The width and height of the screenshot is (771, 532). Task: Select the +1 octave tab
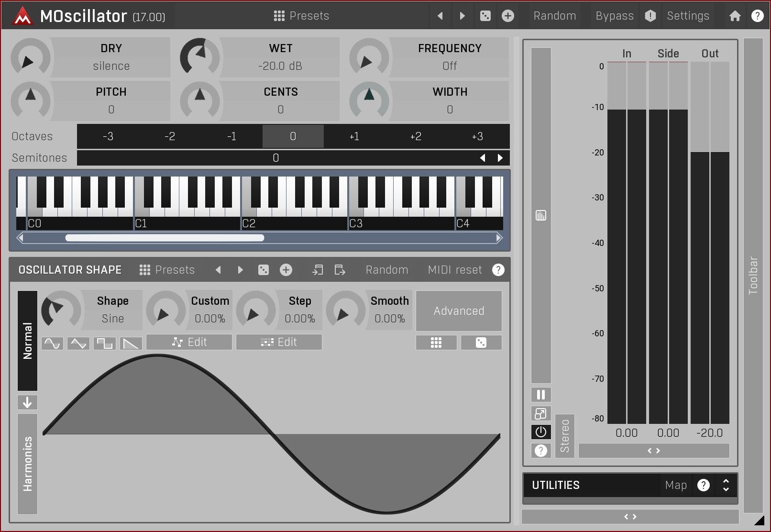pyautogui.click(x=354, y=136)
